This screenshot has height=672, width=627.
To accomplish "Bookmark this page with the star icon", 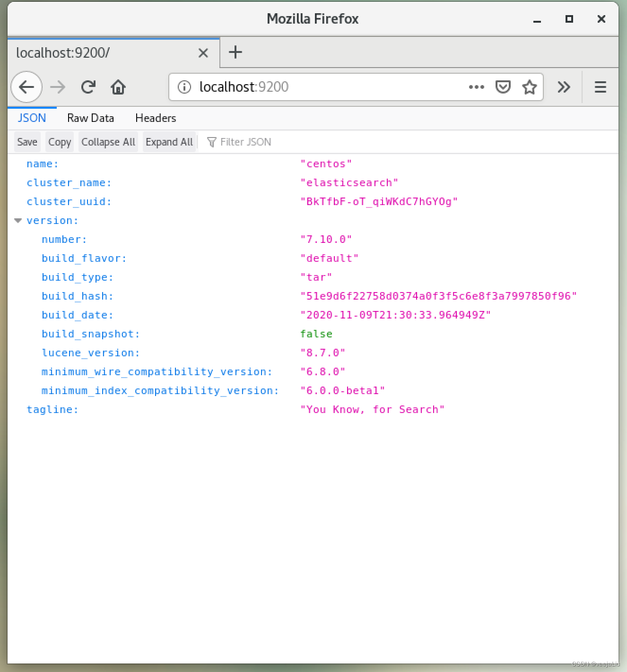I will 529,87.
